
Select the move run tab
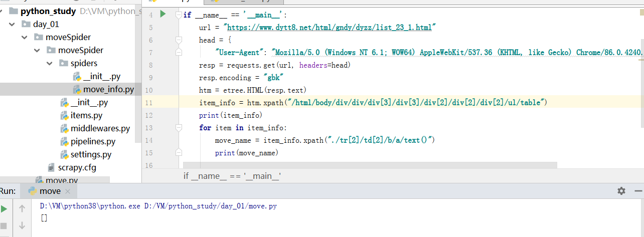click(x=50, y=191)
